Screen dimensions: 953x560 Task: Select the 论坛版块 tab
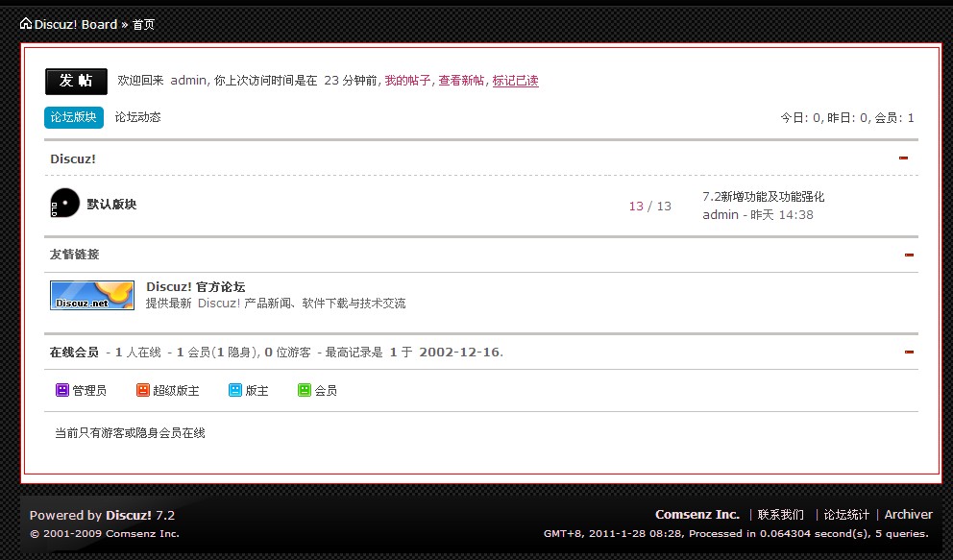click(x=74, y=117)
